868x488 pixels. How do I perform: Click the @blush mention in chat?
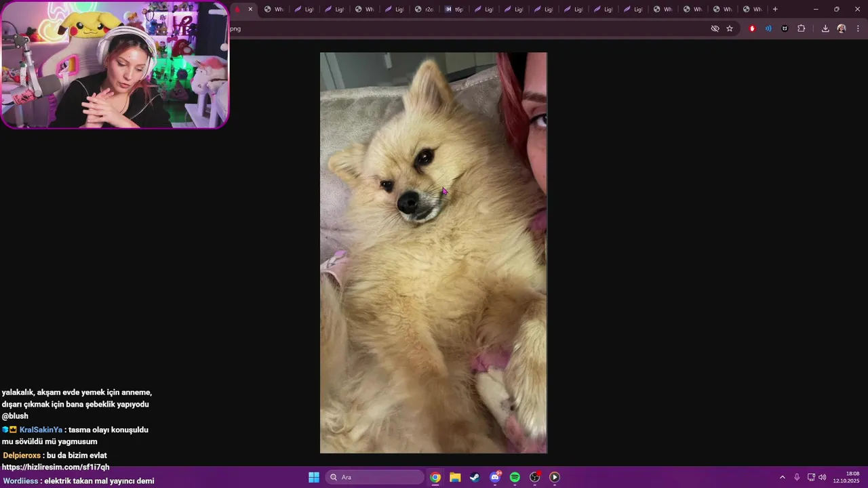point(15,416)
